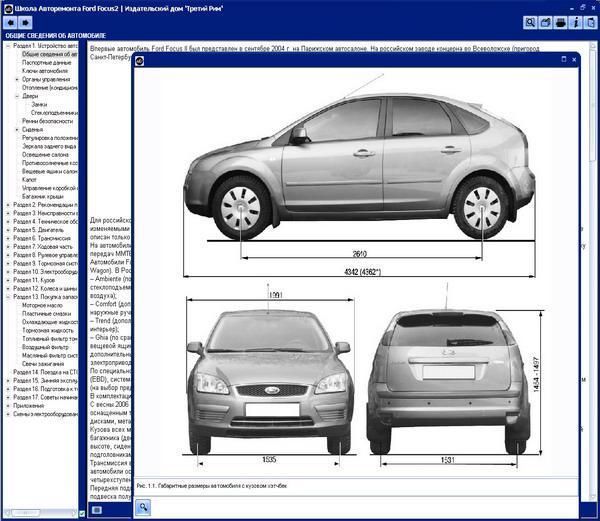Select Общие сведения об автомобиле in tree
The height and width of the screenshot is (521, 600).
[x=49, y=54]
